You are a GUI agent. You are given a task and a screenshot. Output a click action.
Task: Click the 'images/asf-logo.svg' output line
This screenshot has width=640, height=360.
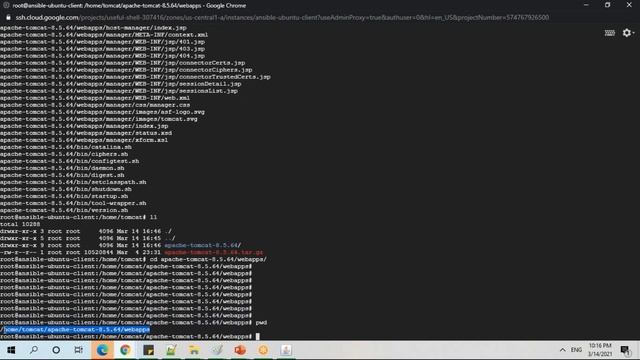point(102,111)
